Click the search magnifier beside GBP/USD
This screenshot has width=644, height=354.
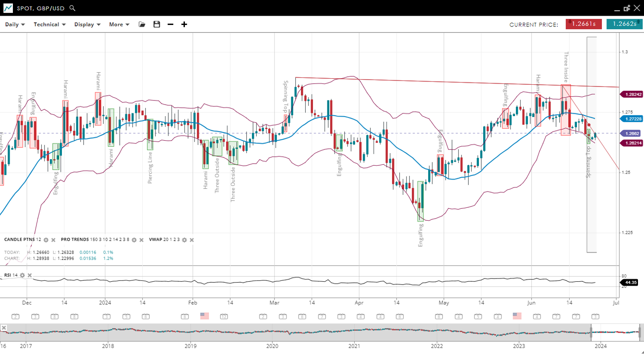tap(72, 8)
